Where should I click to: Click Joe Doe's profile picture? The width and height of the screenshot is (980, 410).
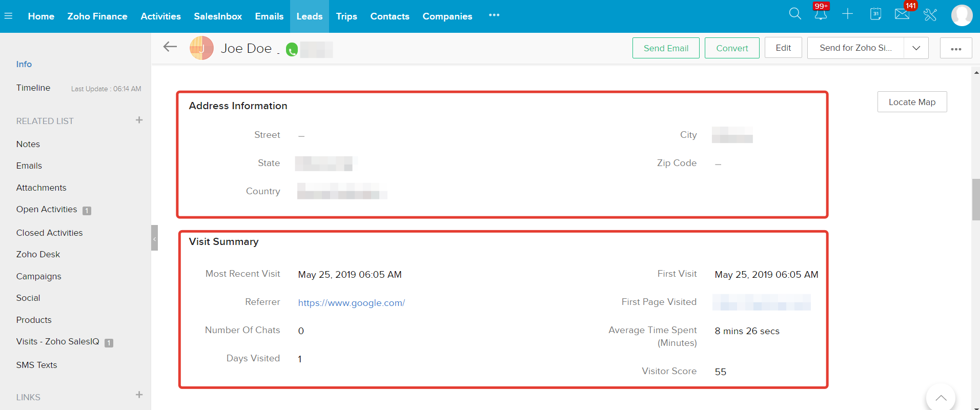tap(201, 48)
